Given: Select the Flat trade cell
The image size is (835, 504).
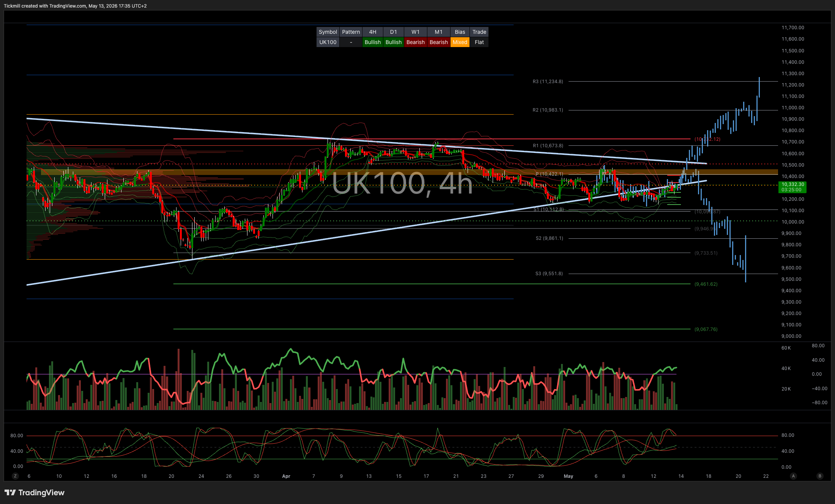Looking at the screenshot, I should point(479,42).
